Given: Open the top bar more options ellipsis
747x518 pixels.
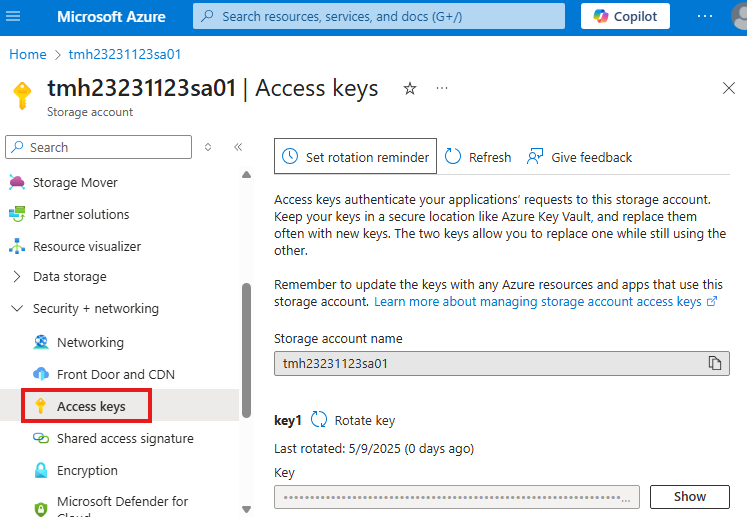Looking at the screenshot, I should 705,16.
